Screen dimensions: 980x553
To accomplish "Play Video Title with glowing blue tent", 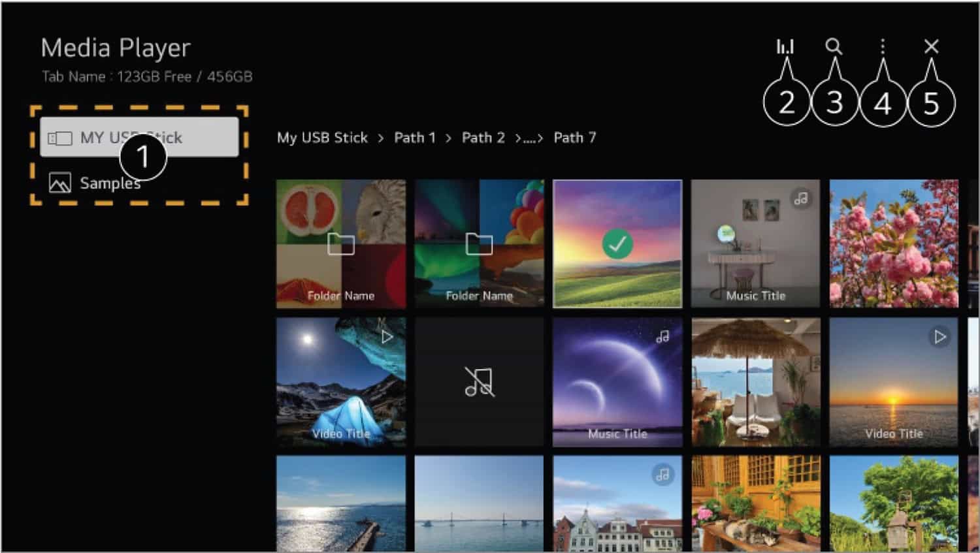I will (341, 382).
